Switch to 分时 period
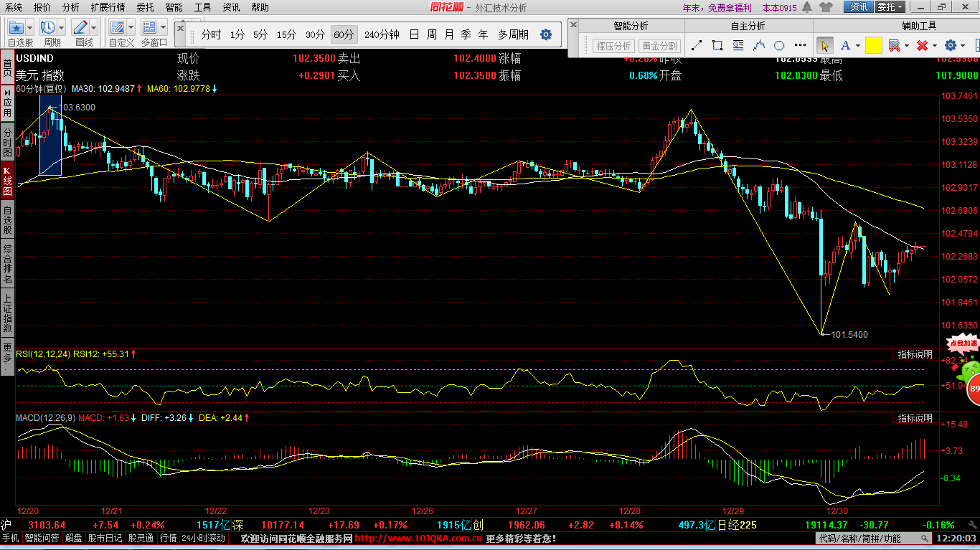 [211, 34]
